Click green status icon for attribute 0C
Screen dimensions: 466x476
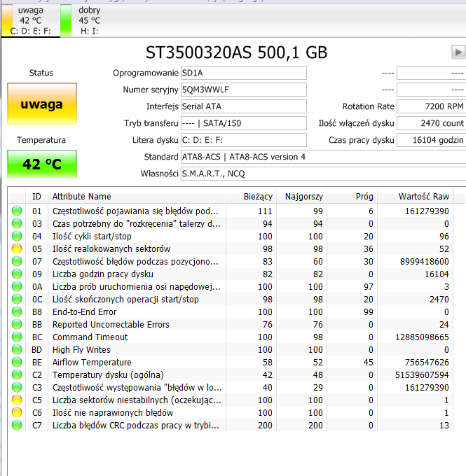click(x=17, y=300)
